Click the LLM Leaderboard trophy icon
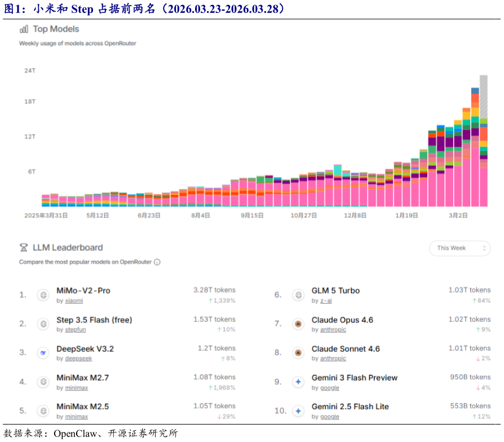Screen dimensions: 504x442 (24, 247)
